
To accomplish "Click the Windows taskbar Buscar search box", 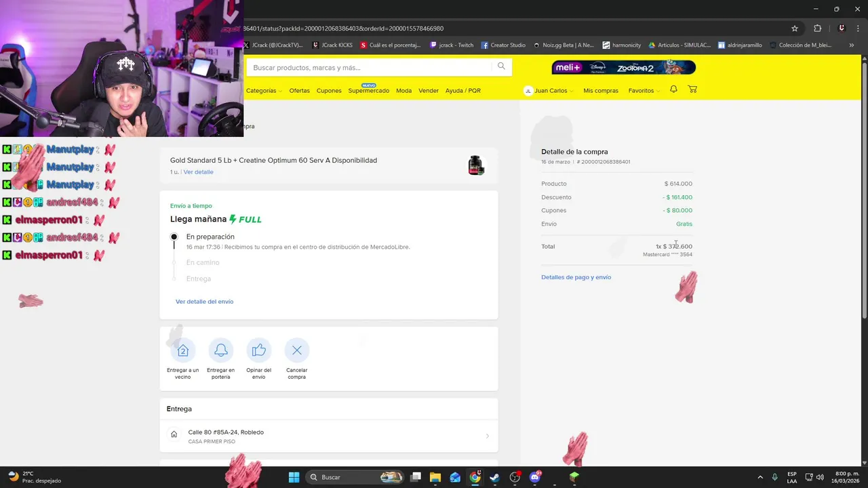I will [x=355, y=477].
